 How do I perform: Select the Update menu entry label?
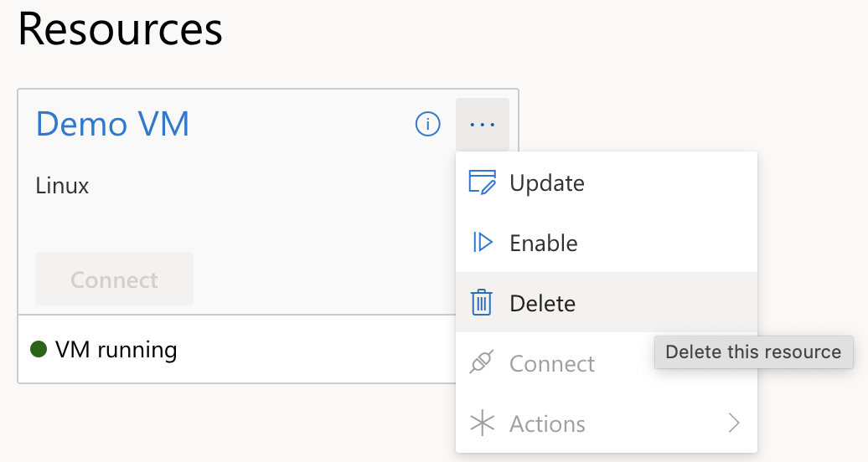[x=546, y=182]
